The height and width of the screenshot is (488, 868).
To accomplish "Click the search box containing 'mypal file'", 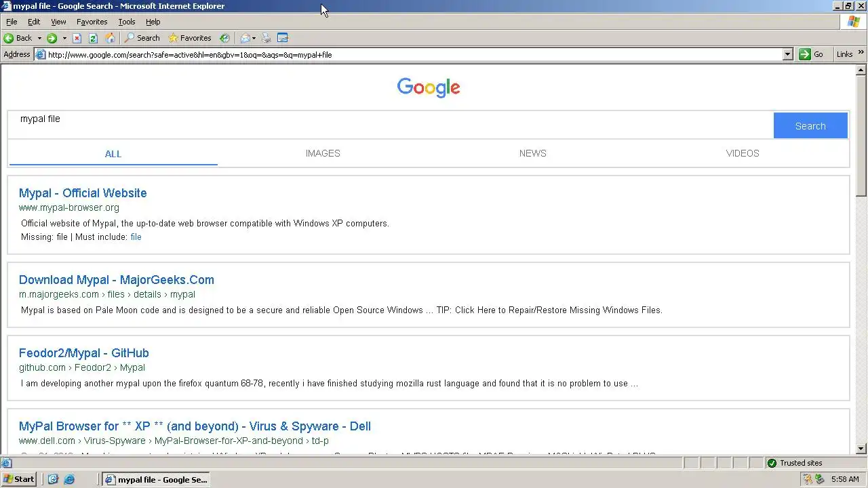I will [391, 125].
